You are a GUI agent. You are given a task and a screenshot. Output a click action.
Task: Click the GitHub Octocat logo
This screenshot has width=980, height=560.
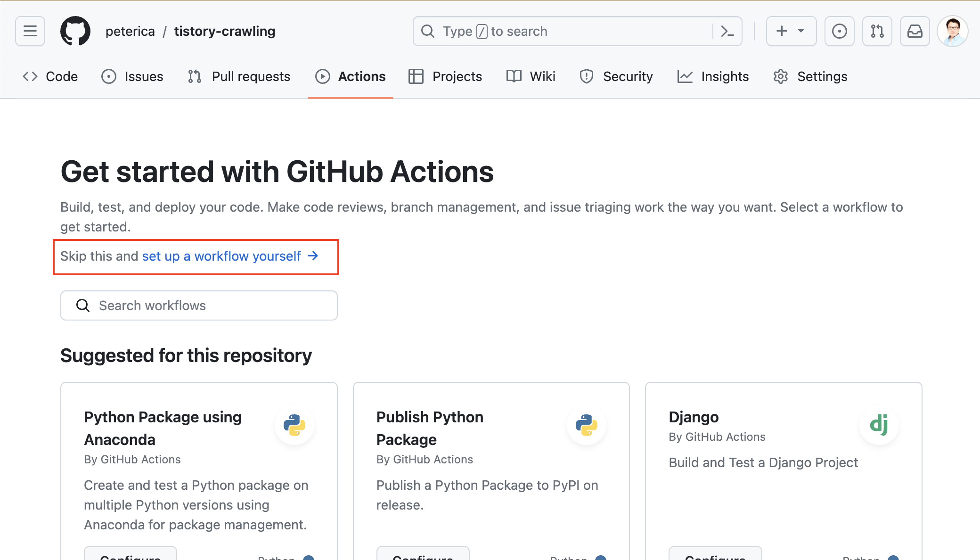coord(75,31)
